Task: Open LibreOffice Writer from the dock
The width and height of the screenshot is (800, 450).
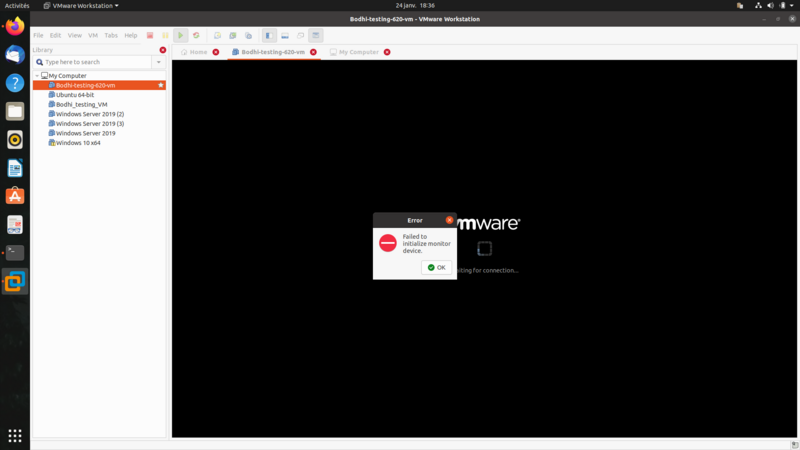Action: coord(15,168)
